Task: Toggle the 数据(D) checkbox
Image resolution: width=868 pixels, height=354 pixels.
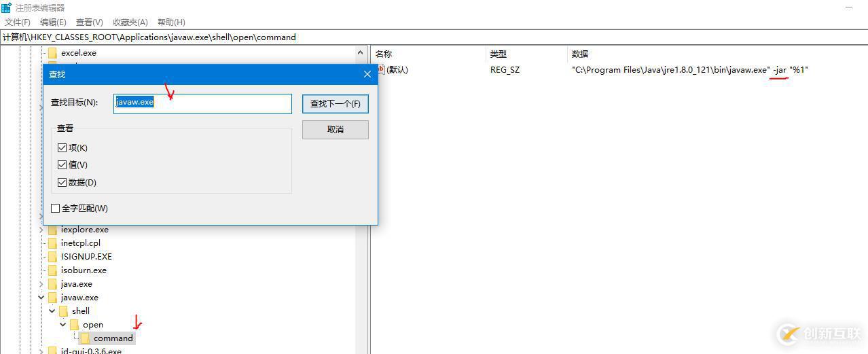Action: point(62,182)
